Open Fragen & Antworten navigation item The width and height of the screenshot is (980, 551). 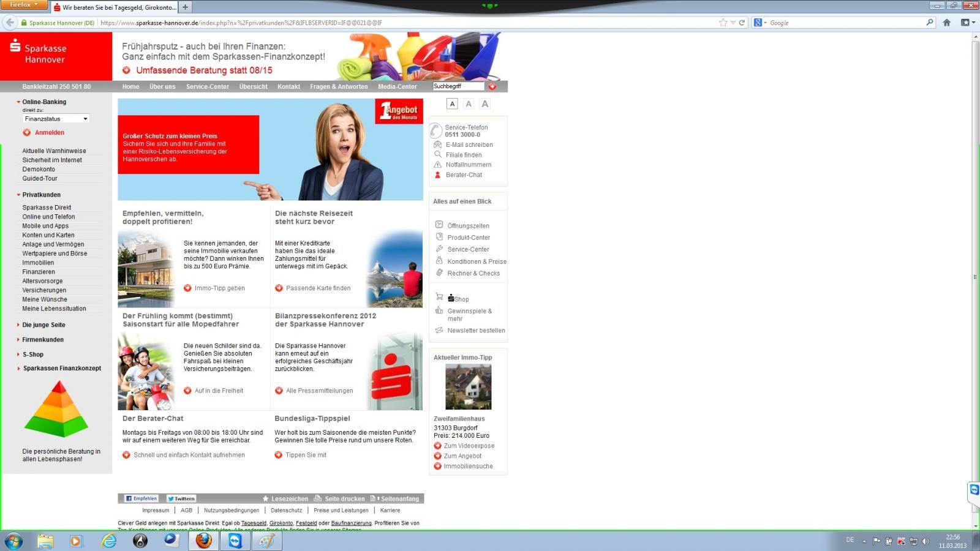(x=339, y=87)
